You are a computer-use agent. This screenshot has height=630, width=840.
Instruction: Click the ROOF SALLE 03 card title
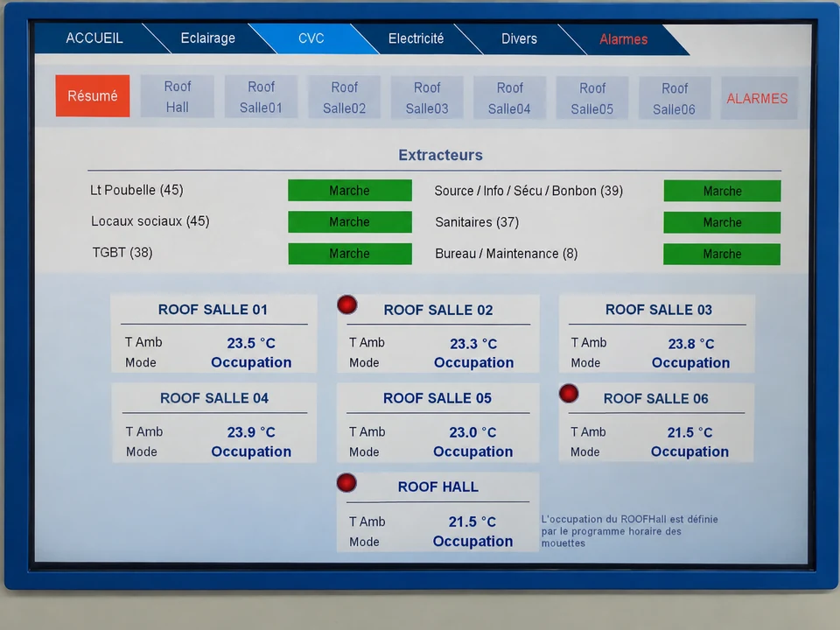point(659,310)
